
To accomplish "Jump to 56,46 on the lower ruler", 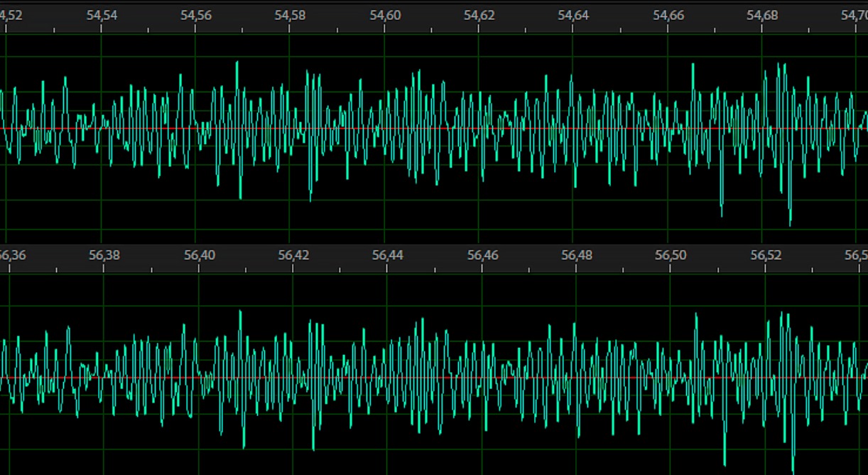I will 482,255.
